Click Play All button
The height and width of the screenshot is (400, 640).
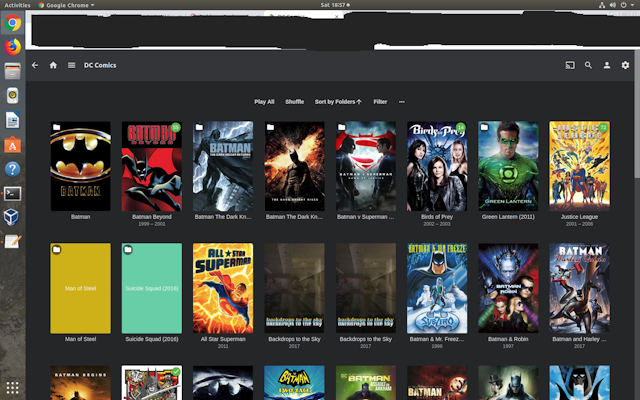pyautogui.click(x=264, y=102)
